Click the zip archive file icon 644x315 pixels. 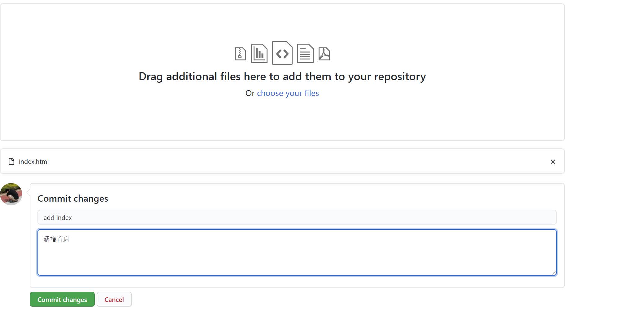[x=240, y=54]
